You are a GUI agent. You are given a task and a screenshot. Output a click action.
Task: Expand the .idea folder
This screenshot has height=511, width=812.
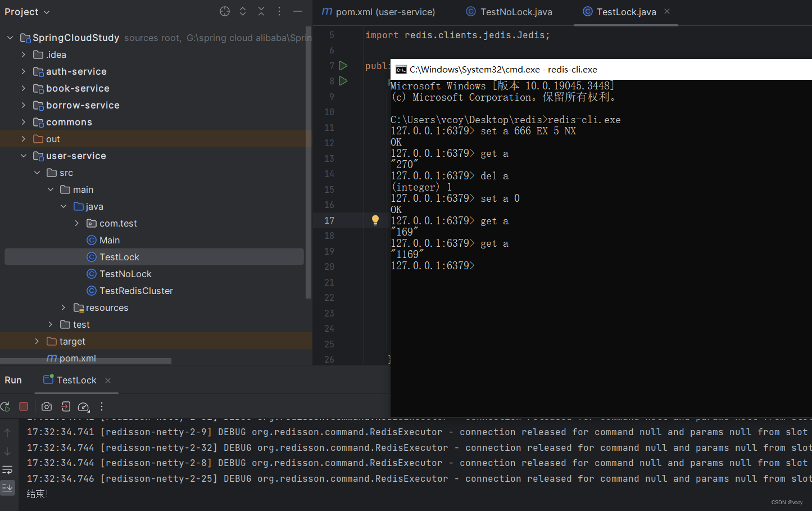24,55
